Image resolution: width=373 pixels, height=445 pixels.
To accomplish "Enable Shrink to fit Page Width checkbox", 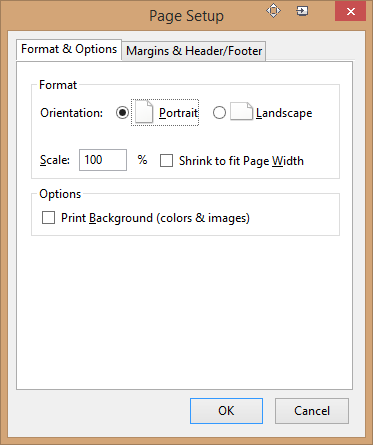I will coord(166,160).
